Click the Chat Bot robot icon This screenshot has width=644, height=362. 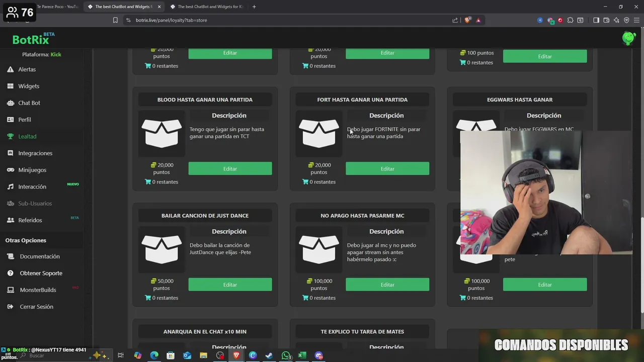(x=10, y=103)
